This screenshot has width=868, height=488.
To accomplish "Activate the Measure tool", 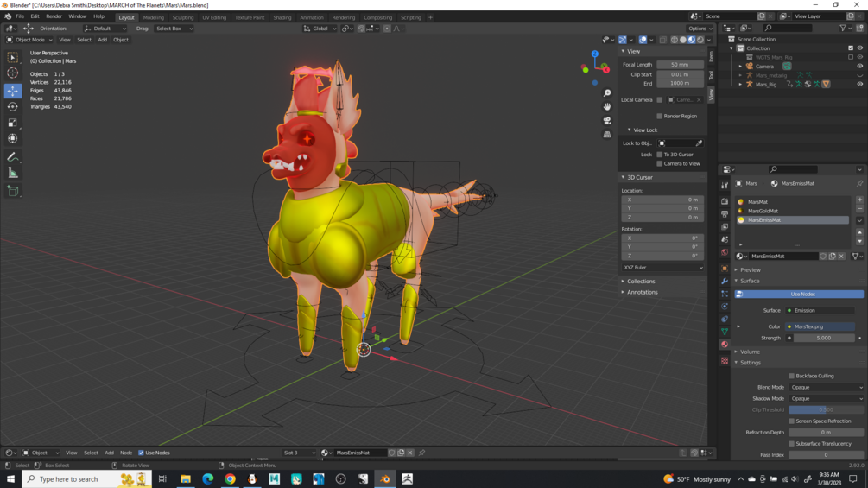I will click(12, 174).
